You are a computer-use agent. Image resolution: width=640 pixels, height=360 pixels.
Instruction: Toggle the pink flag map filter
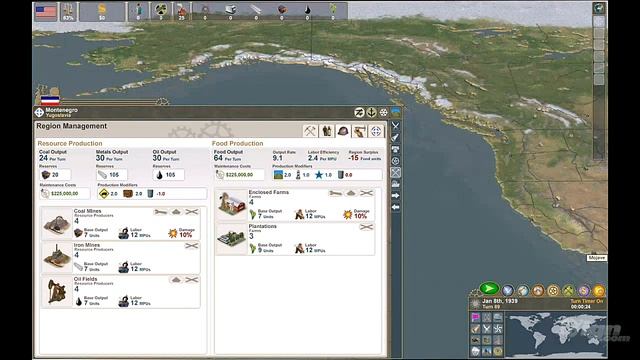pos(476,317)
